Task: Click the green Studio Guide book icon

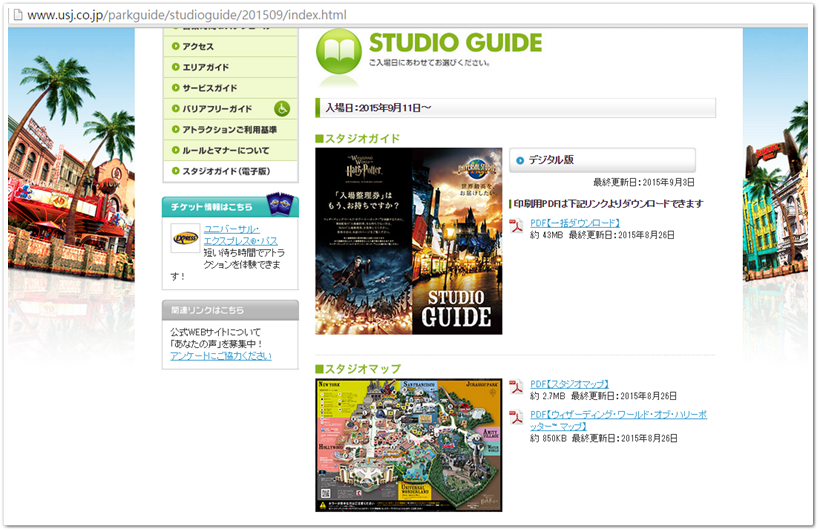Action: [339, 52]
